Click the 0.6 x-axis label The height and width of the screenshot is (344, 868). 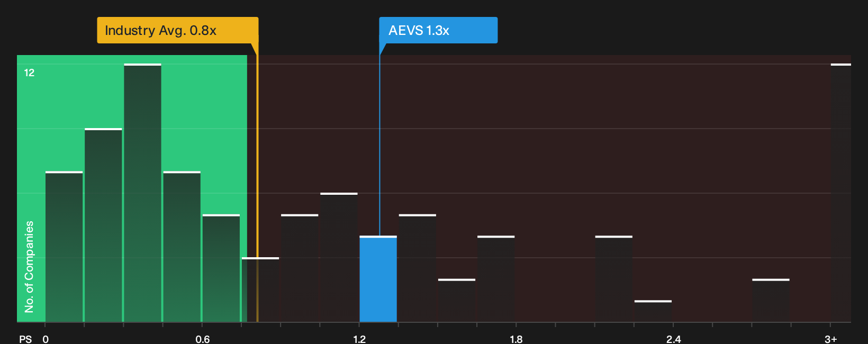coord(203,339)
